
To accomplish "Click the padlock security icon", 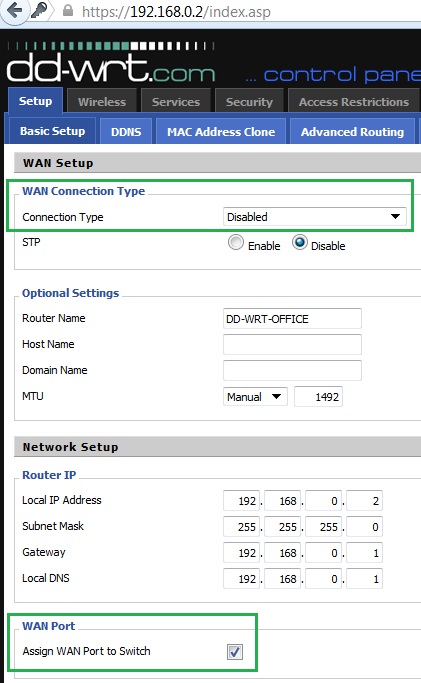I will pyautogui.click(x=68, y=10).
